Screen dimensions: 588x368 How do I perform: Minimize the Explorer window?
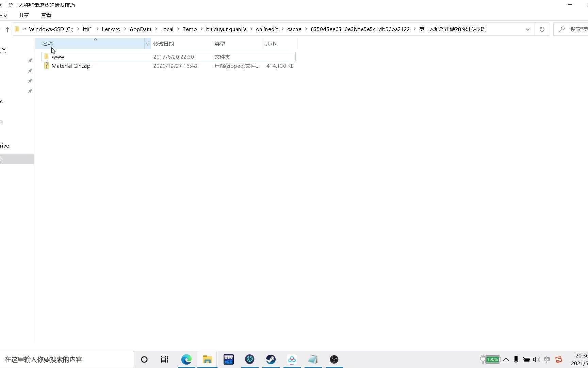[570, 5]
